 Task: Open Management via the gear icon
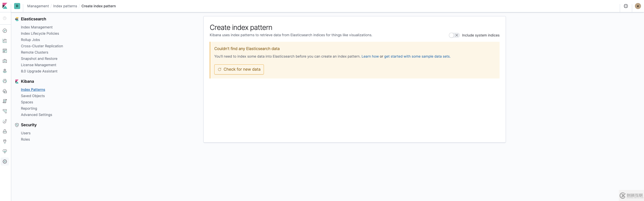pyautogui.click(x=5, y=162)
